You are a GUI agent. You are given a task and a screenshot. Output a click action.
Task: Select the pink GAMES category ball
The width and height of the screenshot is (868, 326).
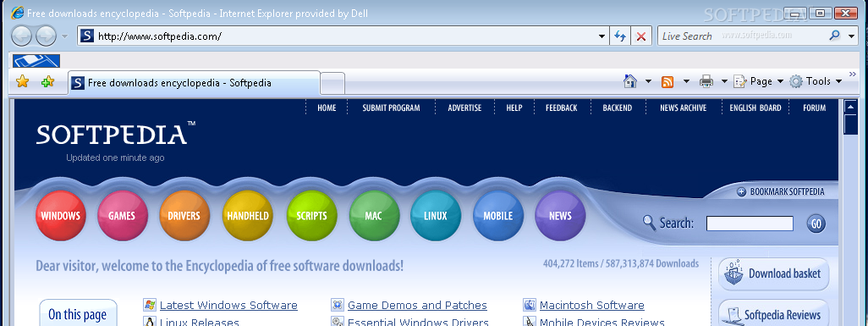[122, 216]
